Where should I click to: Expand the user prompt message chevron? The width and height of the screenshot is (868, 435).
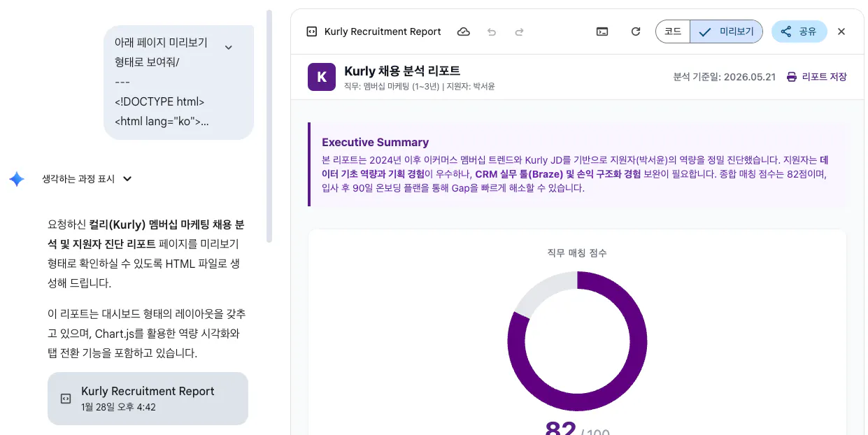pos(228,47)
